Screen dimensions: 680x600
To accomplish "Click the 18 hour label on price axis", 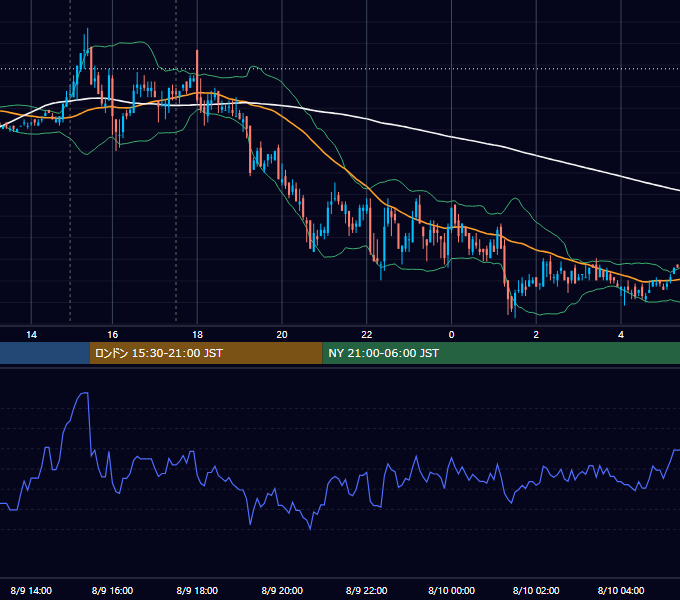I will [x=197, y=334].
